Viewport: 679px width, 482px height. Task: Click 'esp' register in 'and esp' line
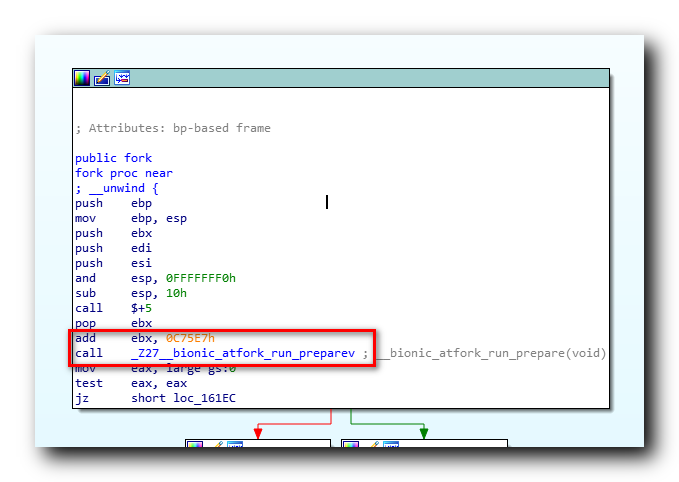141,278
